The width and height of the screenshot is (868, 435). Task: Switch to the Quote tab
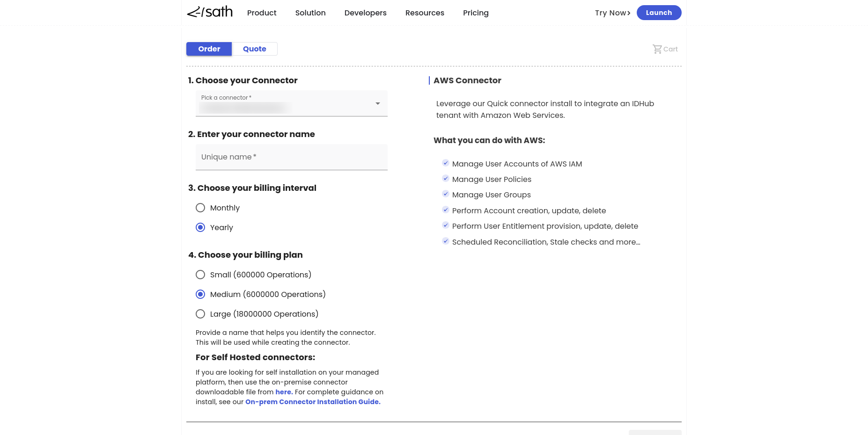tap(254, 49)
